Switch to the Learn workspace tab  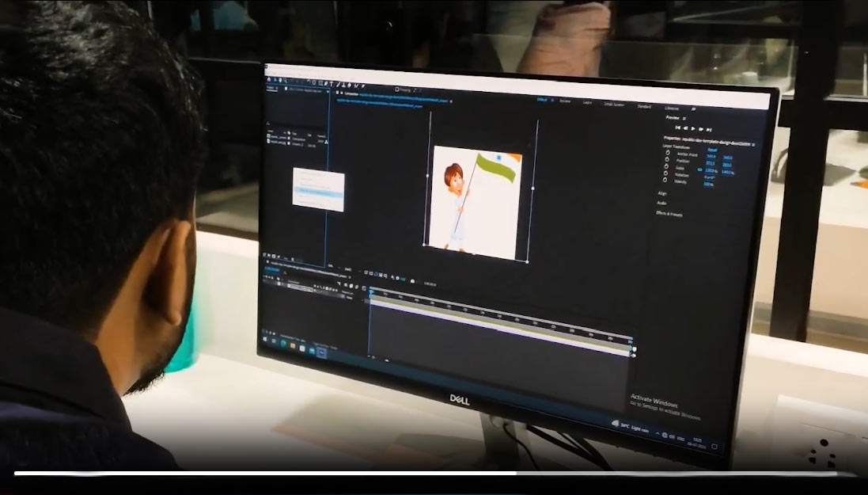587,102
